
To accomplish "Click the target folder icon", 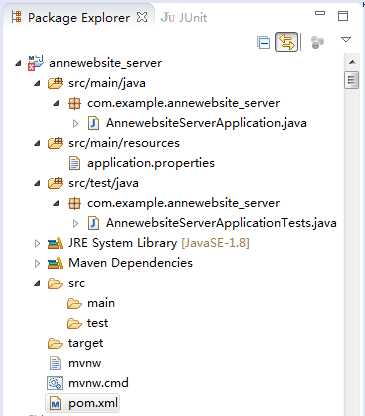I will coord(55,343).
